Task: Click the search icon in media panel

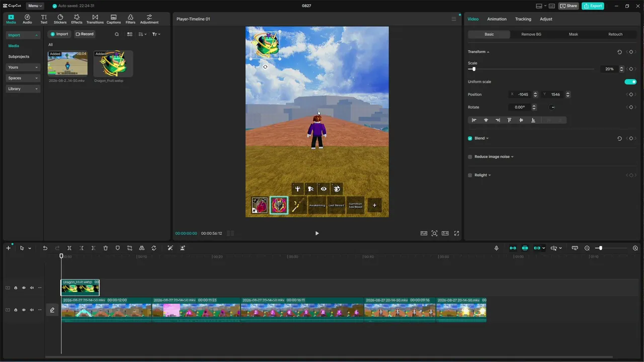Action: 117,34
